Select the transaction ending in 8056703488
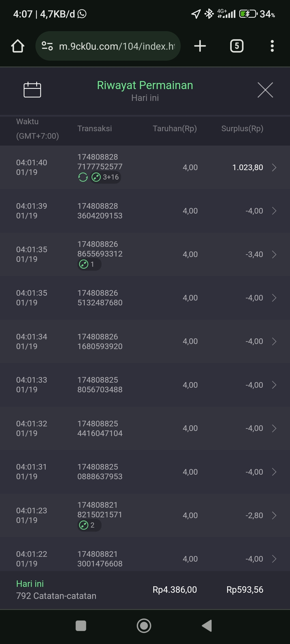Viewport: 290px width, 644px height. pos(100,385)
